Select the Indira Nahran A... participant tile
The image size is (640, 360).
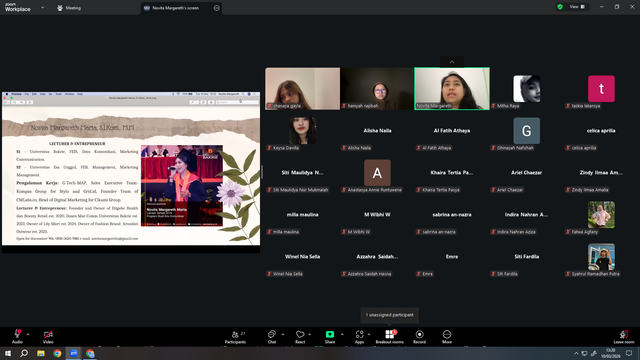click(x=527, y=215)
